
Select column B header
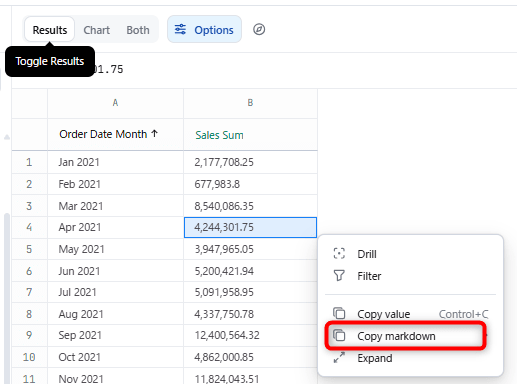tap(250, 103)
